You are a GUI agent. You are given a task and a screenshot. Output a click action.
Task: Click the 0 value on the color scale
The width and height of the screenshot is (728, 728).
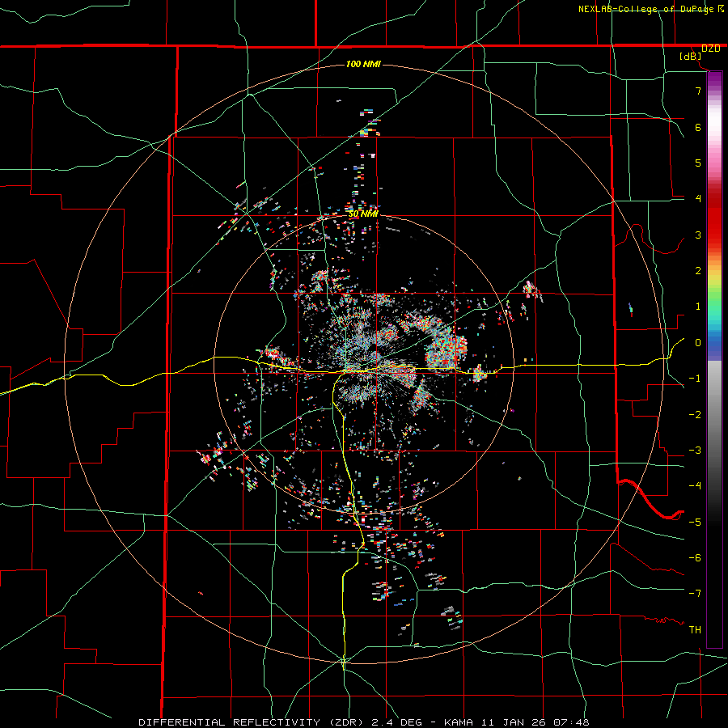coord(698,343)
